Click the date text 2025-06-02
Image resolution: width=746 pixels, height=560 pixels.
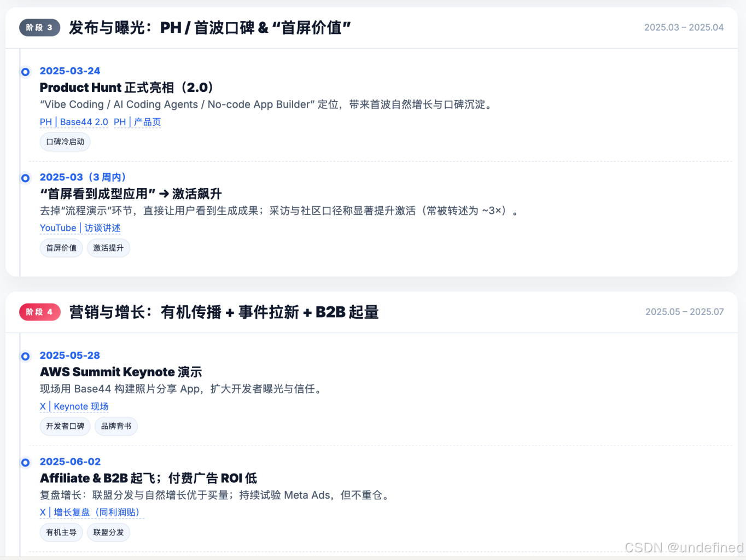(x=70, y=462)
